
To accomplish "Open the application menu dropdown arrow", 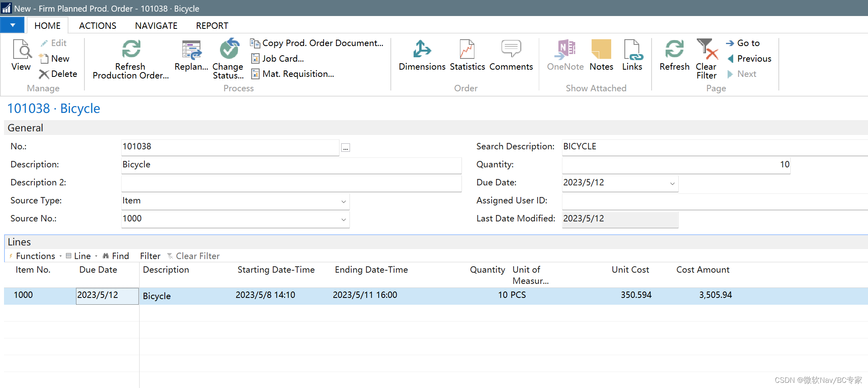I will [x=13, y=25].
